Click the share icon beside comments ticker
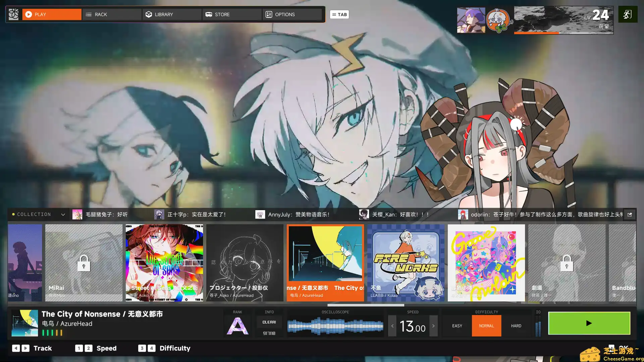 (630, 215)
